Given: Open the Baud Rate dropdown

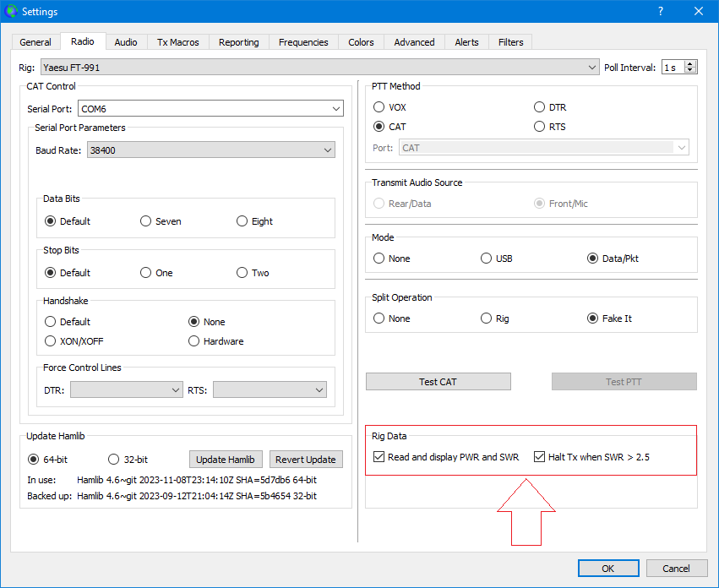Looking at the screenshot, I should click(x=210, y=150).
